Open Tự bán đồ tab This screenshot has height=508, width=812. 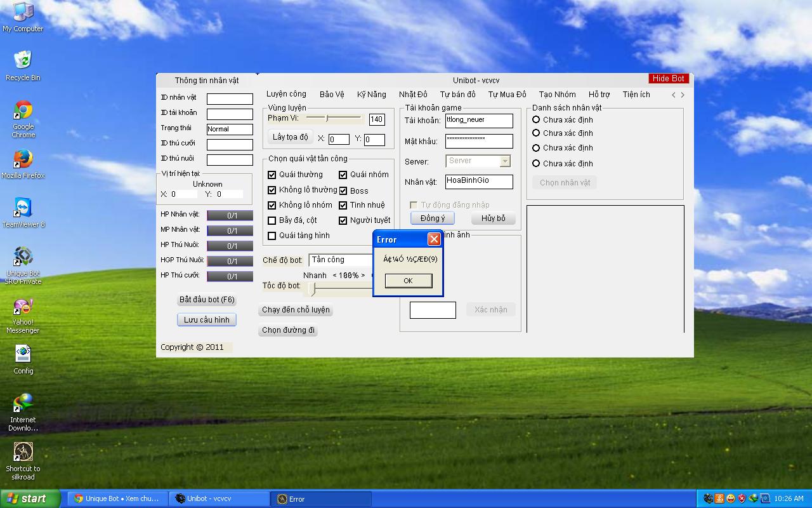[x=457, y=95]
